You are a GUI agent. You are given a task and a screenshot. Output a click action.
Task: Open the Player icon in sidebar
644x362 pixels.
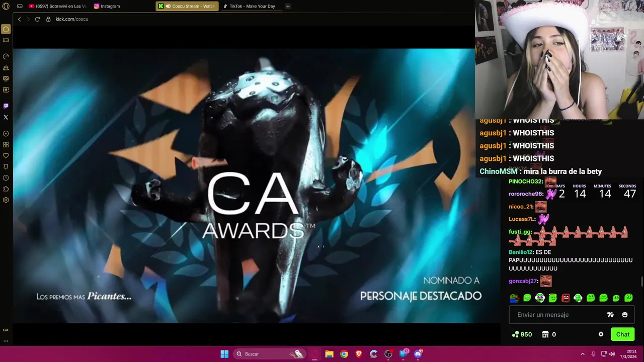[x=6, y=134]
